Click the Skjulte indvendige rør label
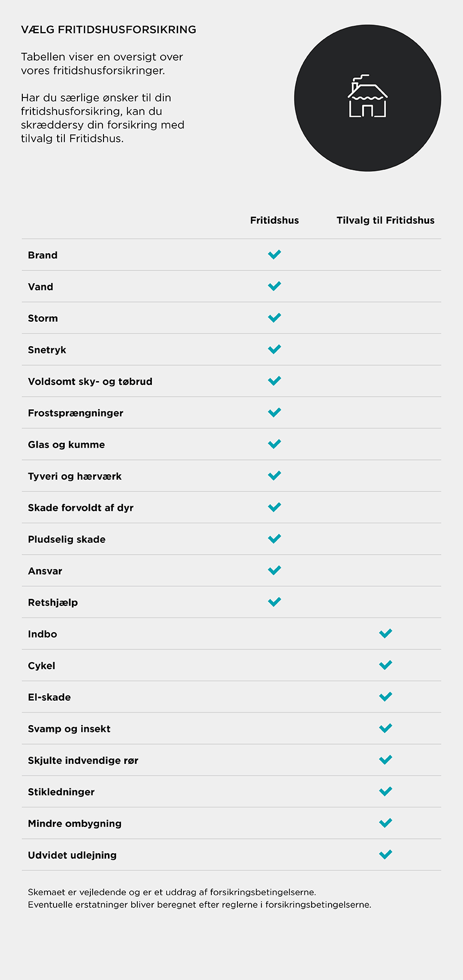 (x=83, y=761)
